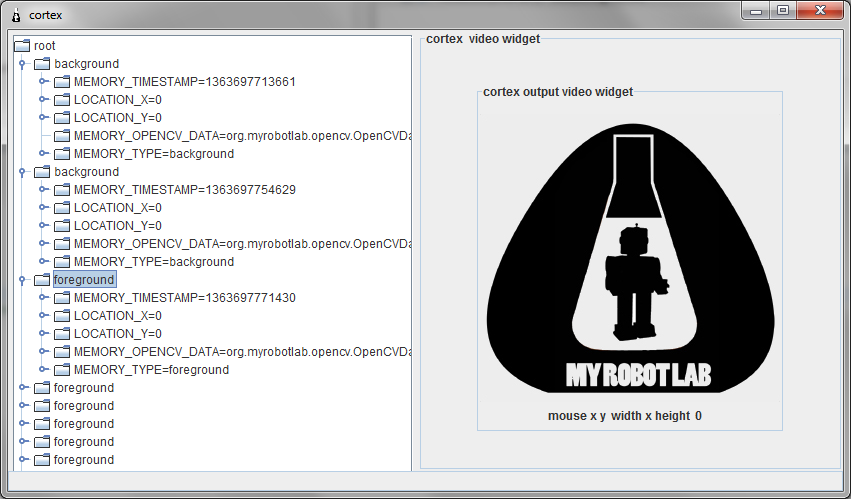Click the 'mouse x y width x height 0' text

click(x=625, y=416)
